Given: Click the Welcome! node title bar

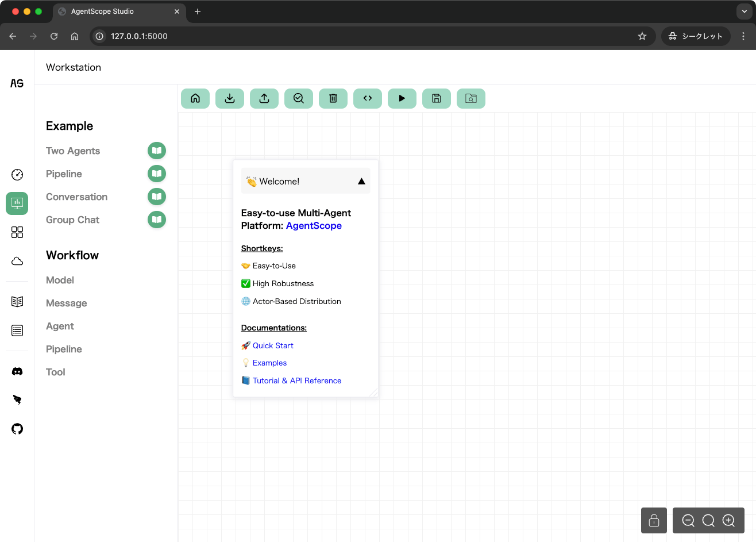Looking at the screenshot, I should point(306,181).
